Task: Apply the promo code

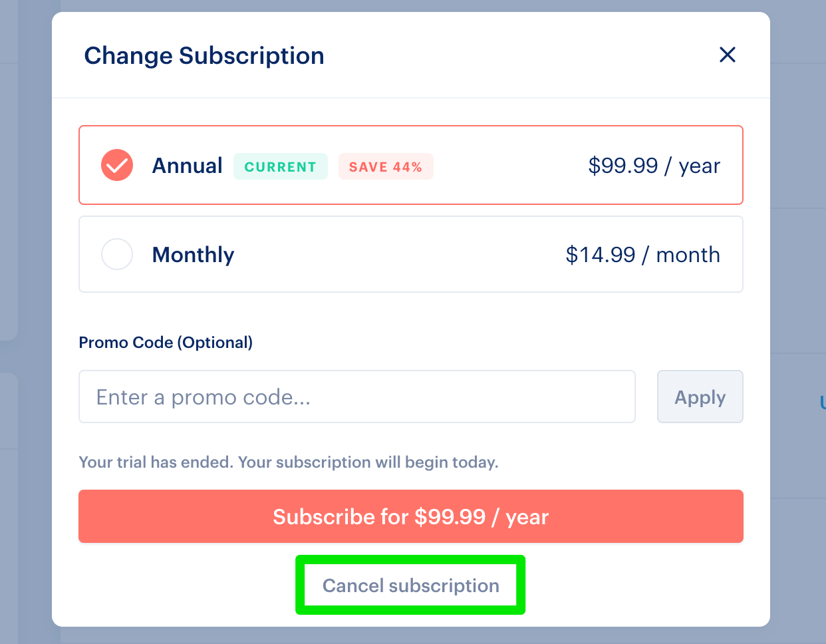Action: pyautogui.click(x=700, y=397)
